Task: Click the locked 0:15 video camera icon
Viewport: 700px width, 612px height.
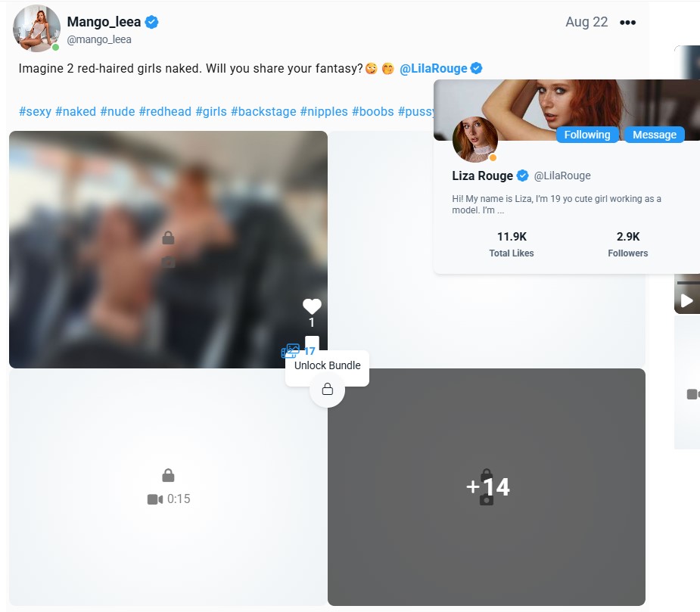Action: [x=155, y=499]
